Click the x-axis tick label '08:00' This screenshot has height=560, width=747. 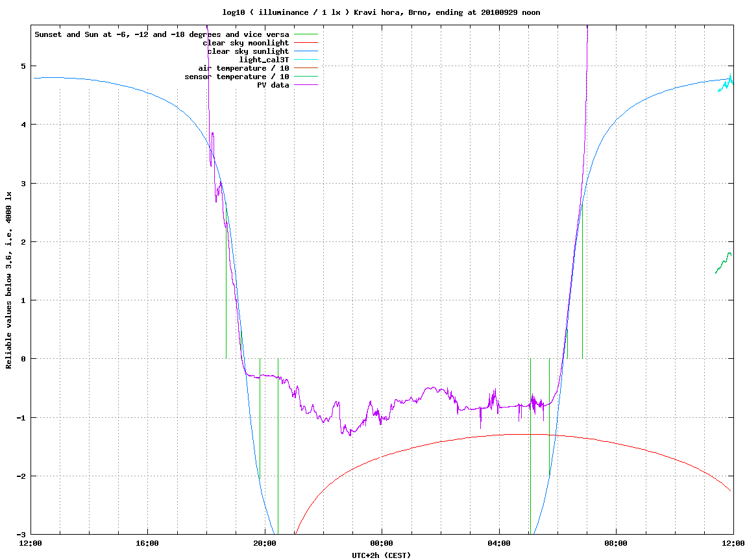click(617, 543)
